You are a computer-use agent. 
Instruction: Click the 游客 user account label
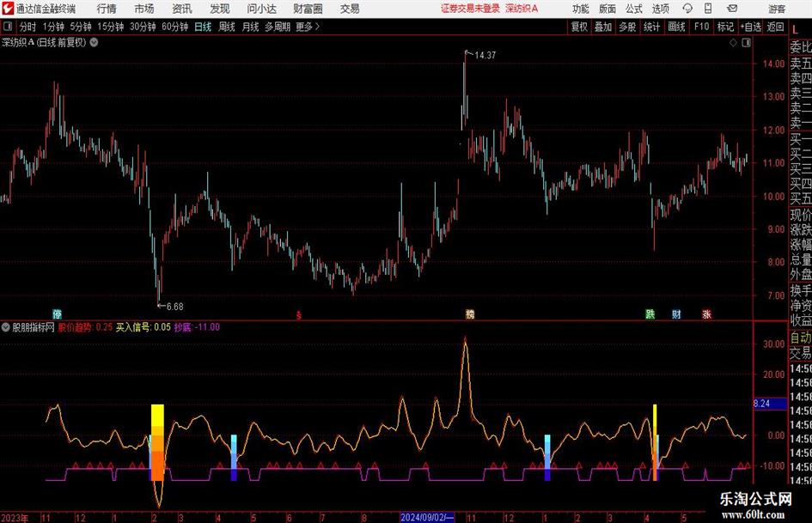776,9
